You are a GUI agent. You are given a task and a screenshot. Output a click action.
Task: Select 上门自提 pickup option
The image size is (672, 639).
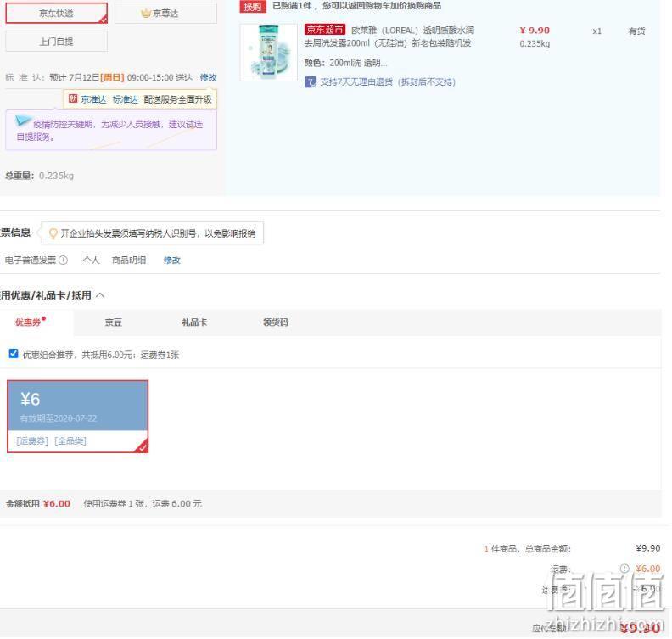coord(56,42)
